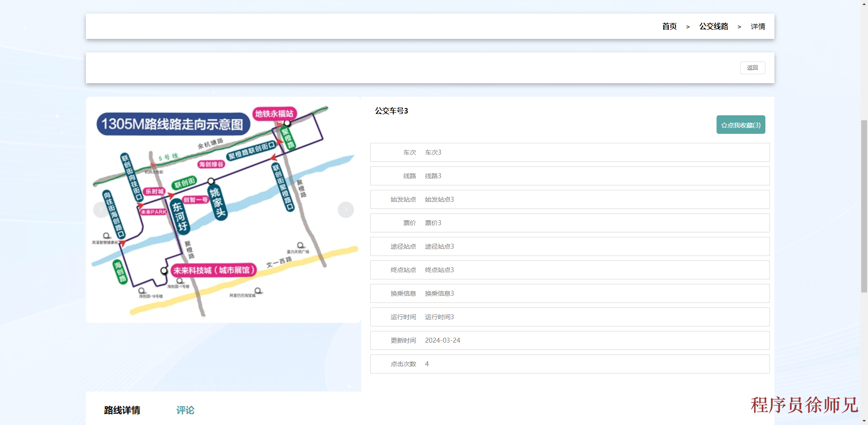The height and width of the screenshot is (425, 868).
Task: Open 公交线路 breadcrumb link
Action: coord(713,27)
